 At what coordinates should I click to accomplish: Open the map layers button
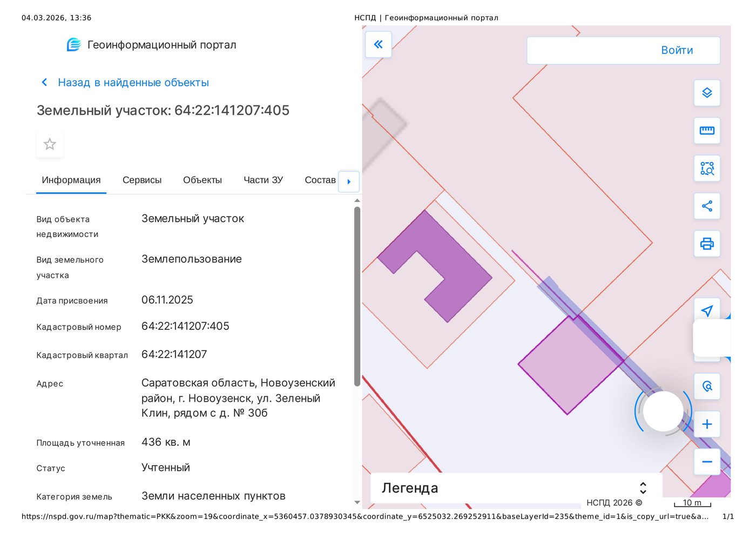coord(707,93)
